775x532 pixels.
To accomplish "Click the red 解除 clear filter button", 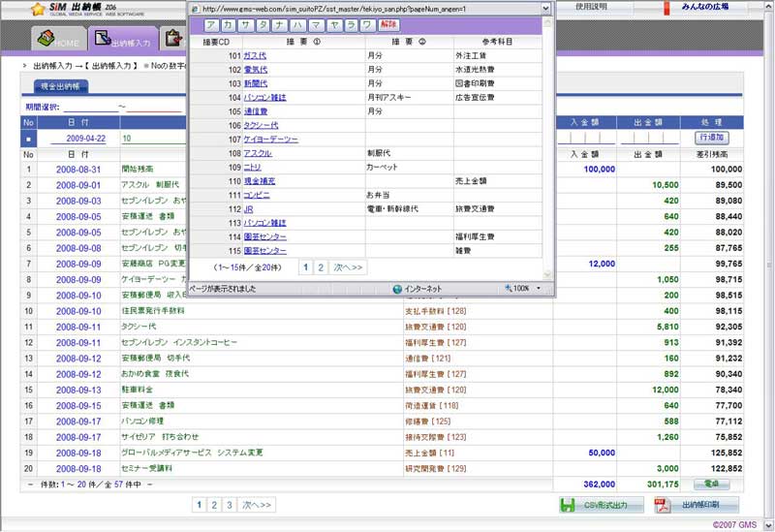I will point(387,24).
